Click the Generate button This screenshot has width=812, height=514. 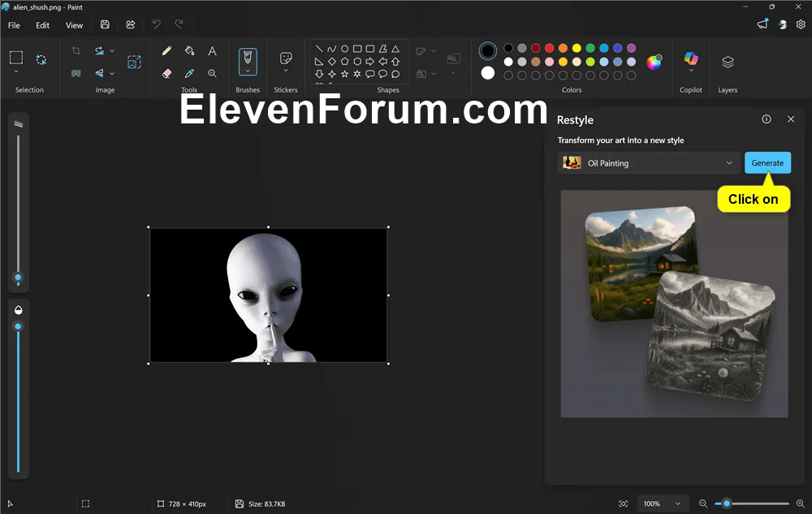point(767,162)
